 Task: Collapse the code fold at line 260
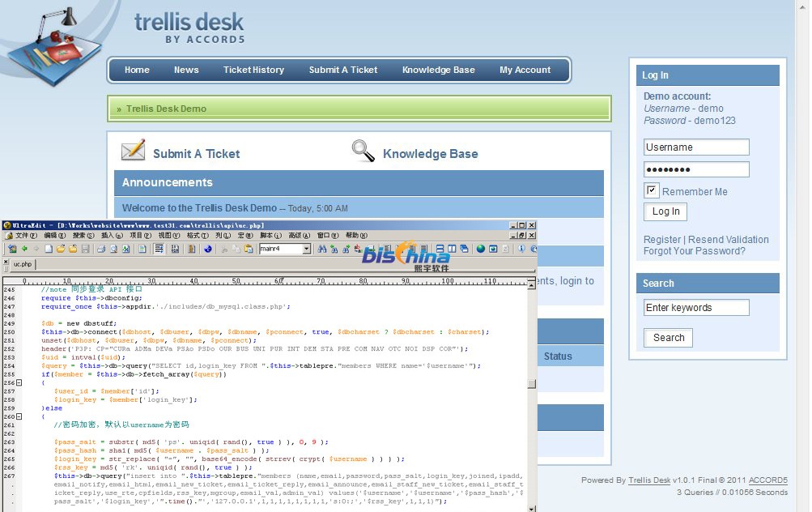click(19, 416)
